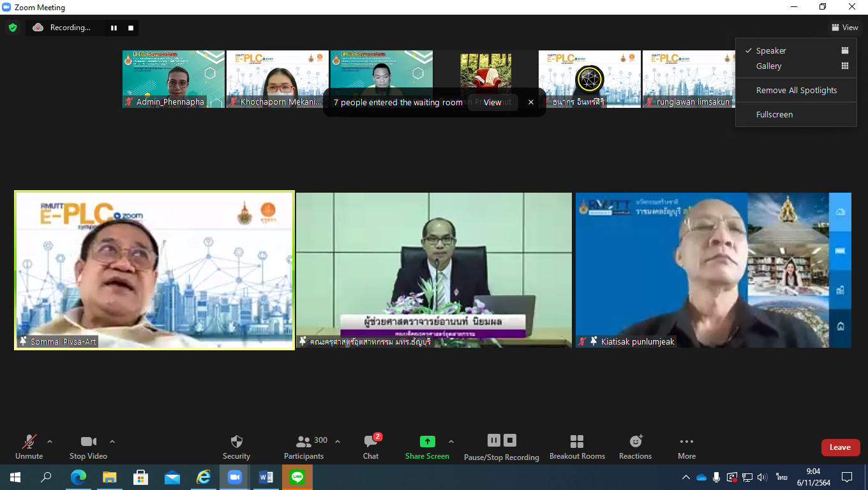Choose Remove All Spotlights
Viewport: 868px width, 490px height.
click(x=796, y=90)
